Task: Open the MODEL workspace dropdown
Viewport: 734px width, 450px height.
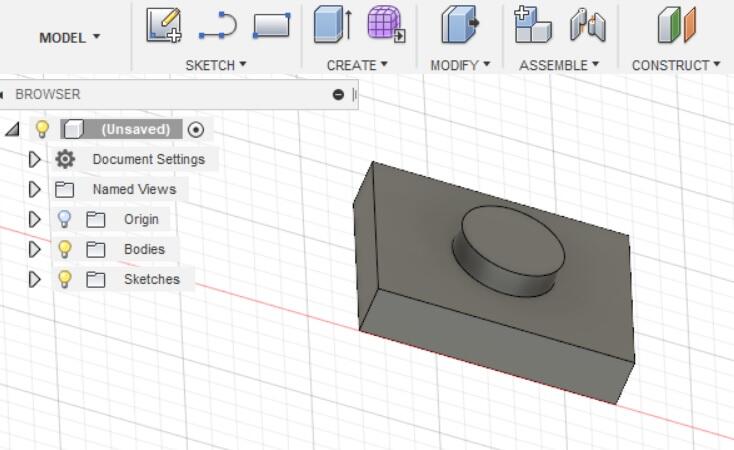Action: 69,37
